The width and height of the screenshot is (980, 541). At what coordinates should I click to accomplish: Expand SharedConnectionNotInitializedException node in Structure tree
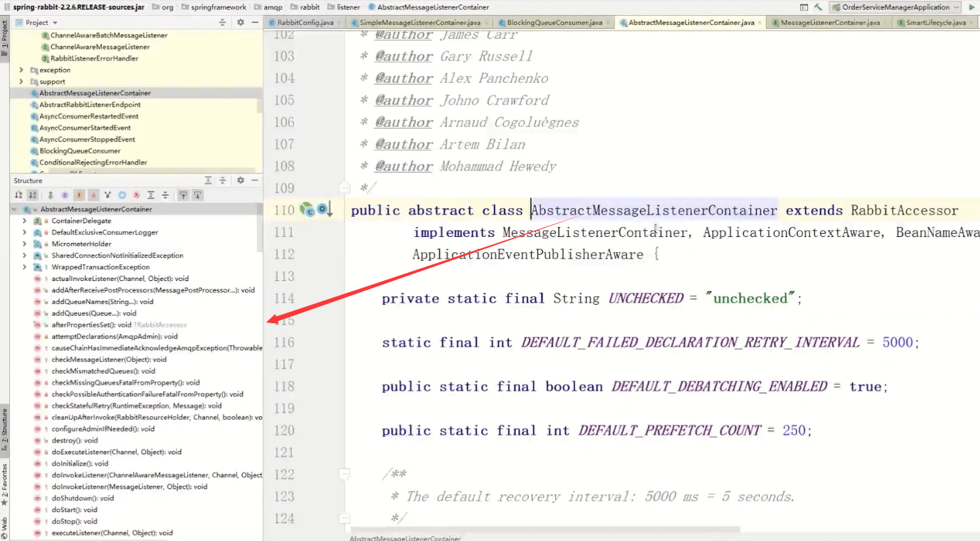pyautogui.click(x=24, y=255)
